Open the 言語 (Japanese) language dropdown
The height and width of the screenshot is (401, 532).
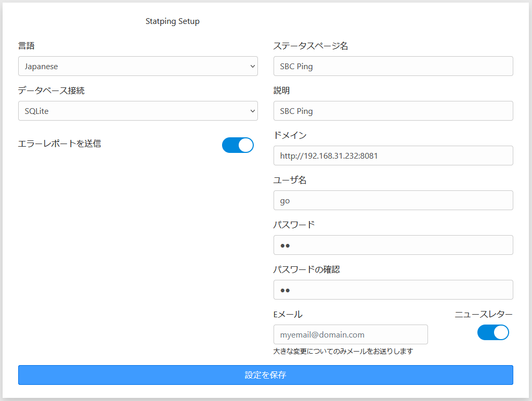[138, 66]
